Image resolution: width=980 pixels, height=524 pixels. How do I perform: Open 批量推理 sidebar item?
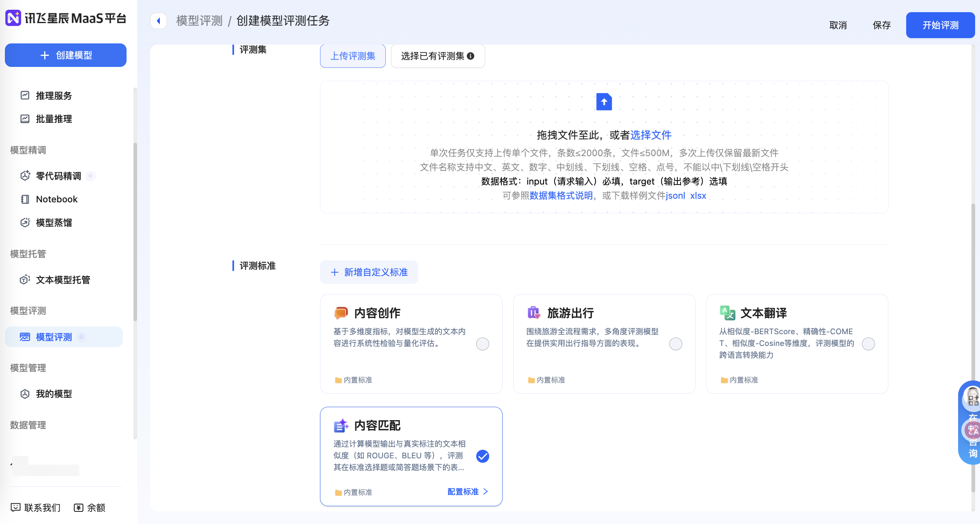click(54, 119)
